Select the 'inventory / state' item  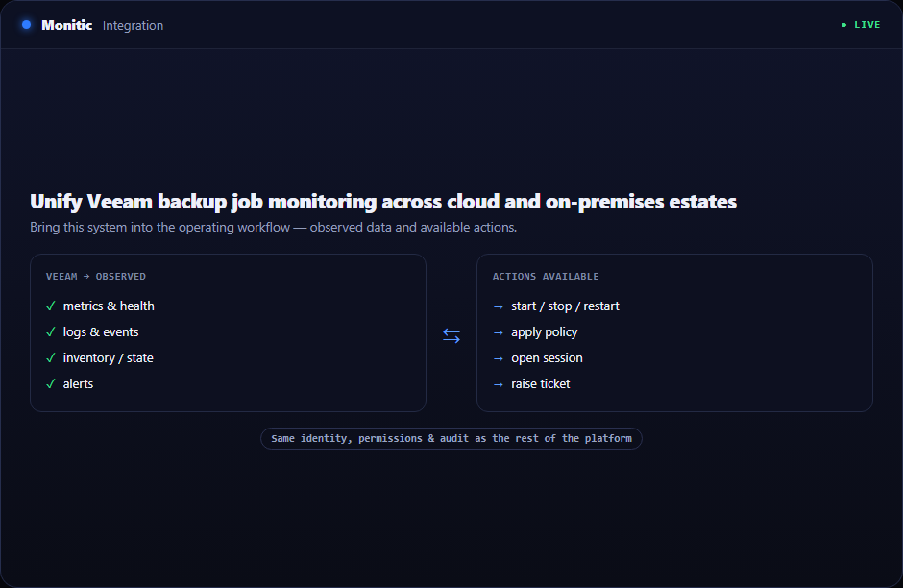pyautogui.click(x=109, y=357)
